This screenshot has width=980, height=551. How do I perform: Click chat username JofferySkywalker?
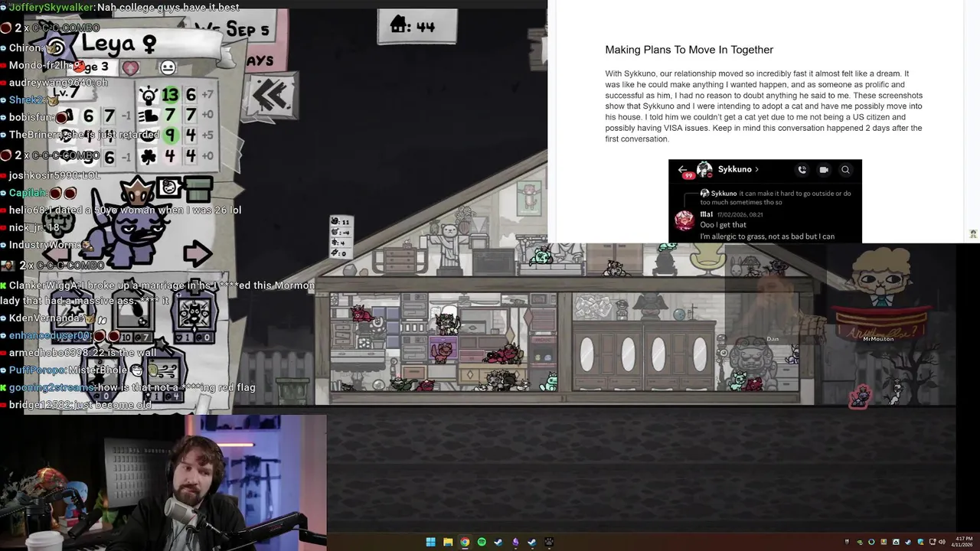(x=52, y=7)
